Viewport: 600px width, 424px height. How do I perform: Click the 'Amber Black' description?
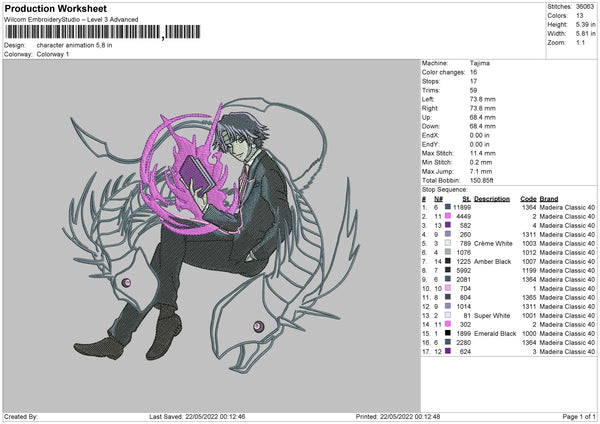coord(492,261)
